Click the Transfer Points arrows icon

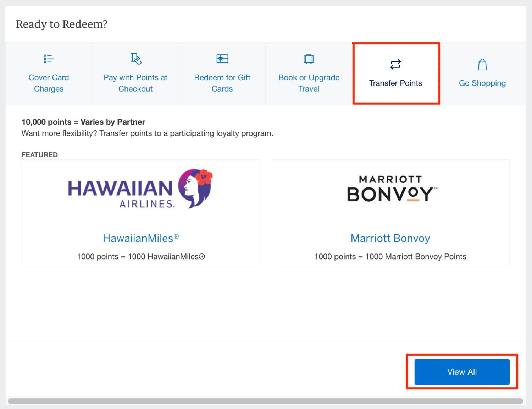point(395,64)
